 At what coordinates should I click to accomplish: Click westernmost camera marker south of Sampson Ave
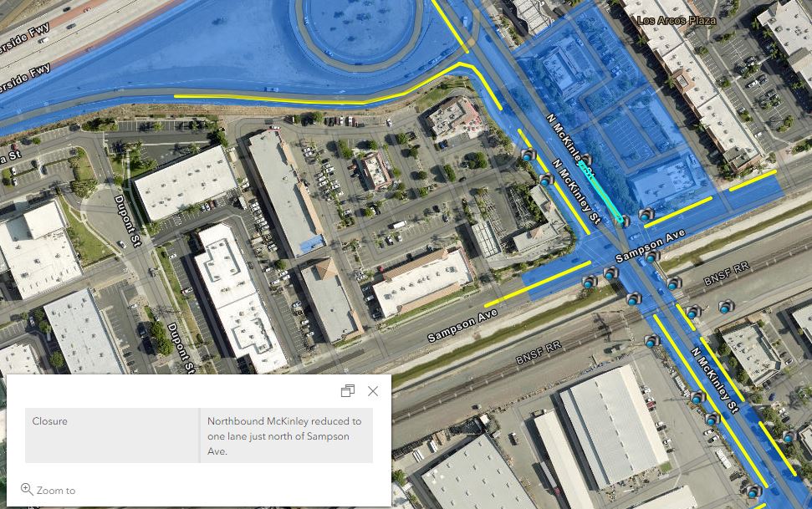[x=590, y=282]
